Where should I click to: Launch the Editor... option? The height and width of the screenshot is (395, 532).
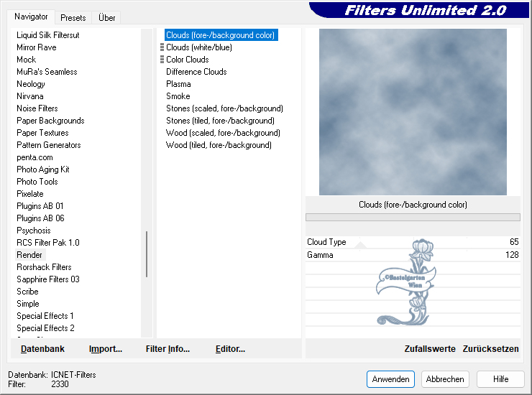pyautogui.click(x=230, y=349)
